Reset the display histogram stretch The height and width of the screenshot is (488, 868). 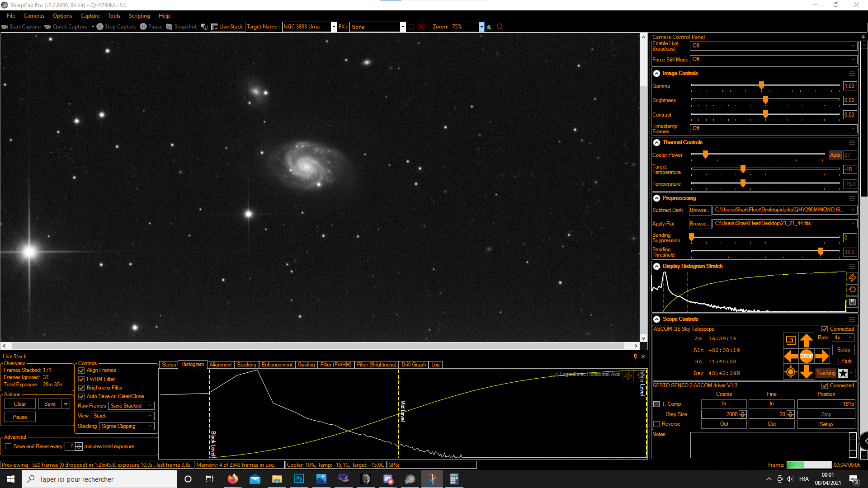[852, 290]
